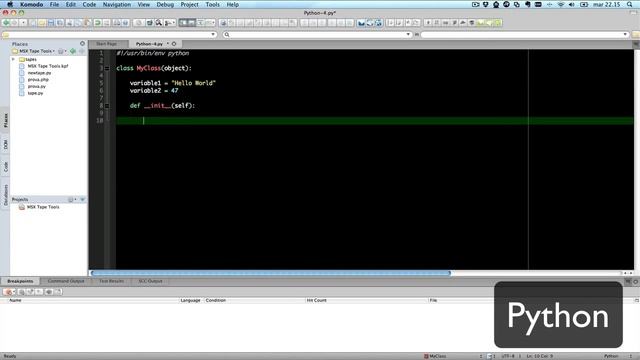The height and width of the screenshot is (360, 640).
Task: Select MSX Tape Tools.kpf file
Action: point(48,66)
